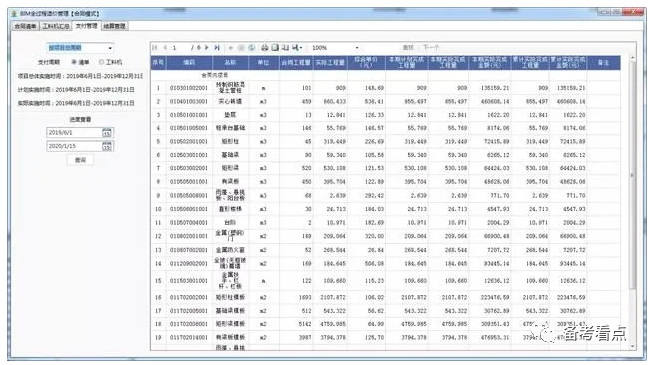Select the 有梁板 name cell in row 8
This screenshot has height=365, width=650.
tap(230, 181)
